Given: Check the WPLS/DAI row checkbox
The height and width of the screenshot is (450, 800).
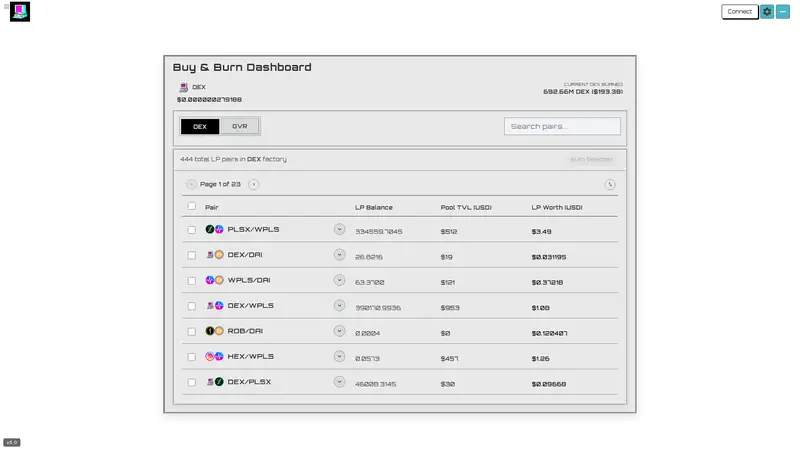Looking at the screenshot, I should pyautogui.click(x=192, y=281).
